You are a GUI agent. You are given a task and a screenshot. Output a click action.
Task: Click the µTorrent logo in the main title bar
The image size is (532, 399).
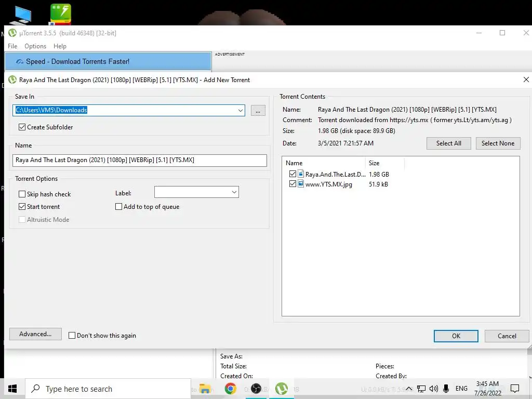12,33
